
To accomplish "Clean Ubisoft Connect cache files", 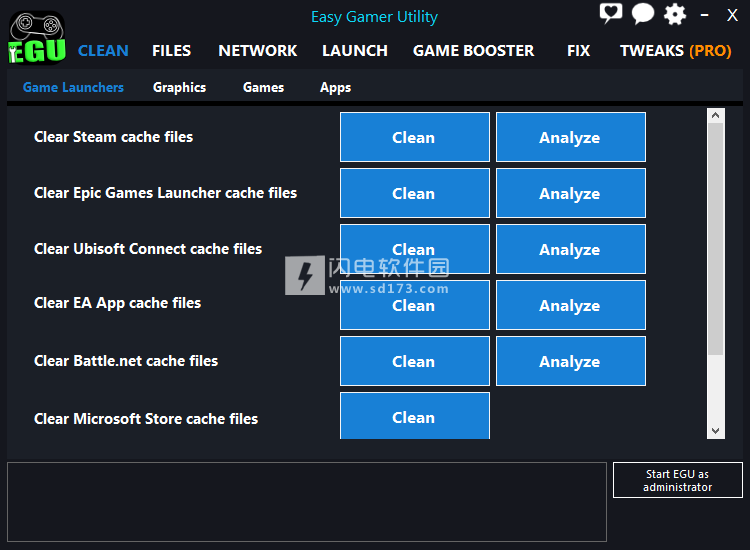I will click(x=415, y=249).
